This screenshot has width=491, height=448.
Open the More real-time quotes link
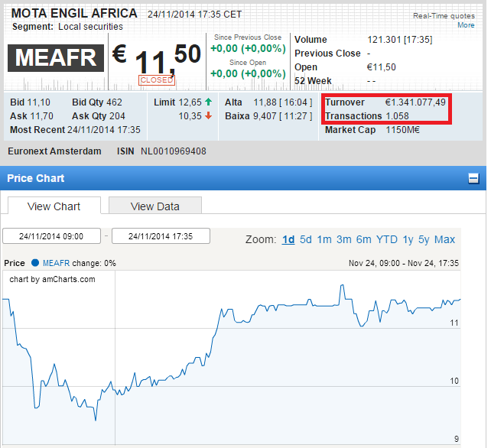(466, 25)
